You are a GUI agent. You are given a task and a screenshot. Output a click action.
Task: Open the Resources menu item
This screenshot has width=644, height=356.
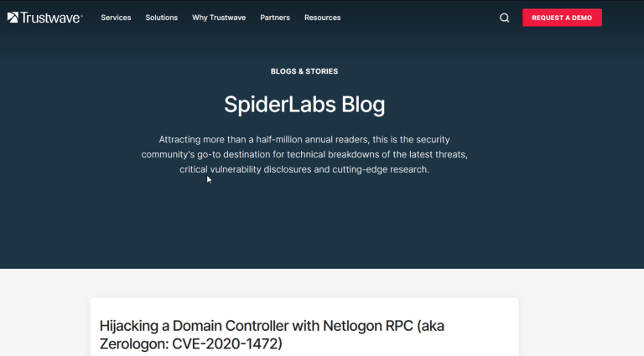[323, 18]
